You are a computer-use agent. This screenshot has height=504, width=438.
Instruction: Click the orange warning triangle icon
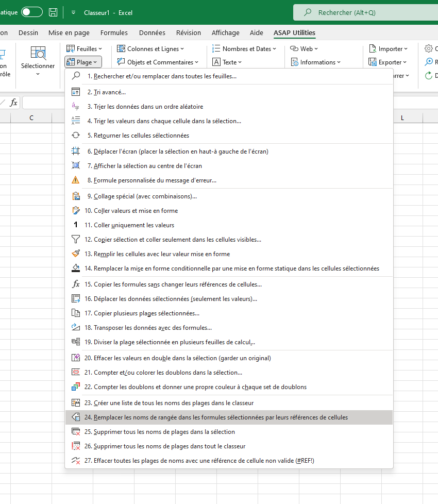click(76, 180)
